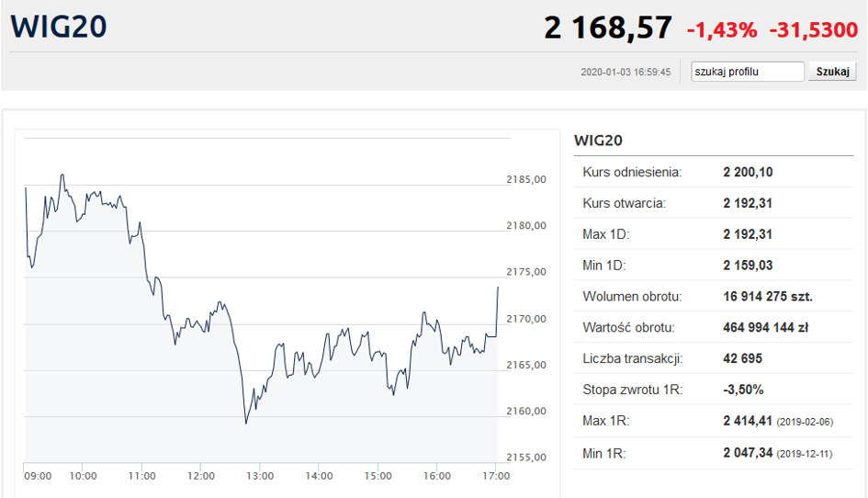Click the 'Kurs odniesienia:' label

tap(632, 172)
